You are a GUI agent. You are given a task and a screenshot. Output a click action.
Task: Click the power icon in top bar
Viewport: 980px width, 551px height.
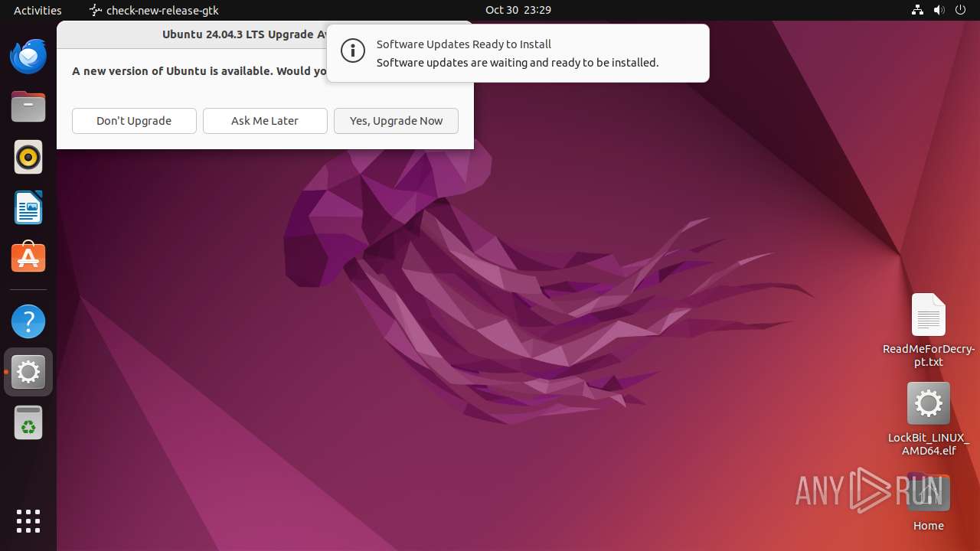tap(961, 10)
